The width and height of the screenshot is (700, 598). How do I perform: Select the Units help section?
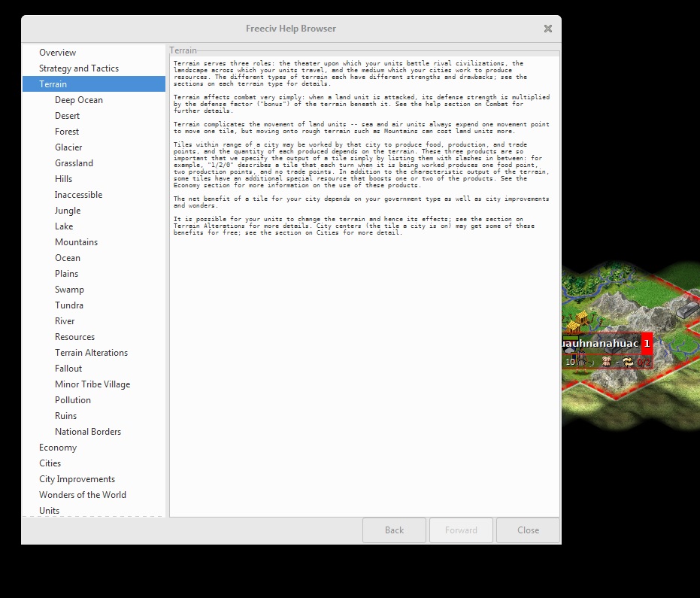[50, 511]
